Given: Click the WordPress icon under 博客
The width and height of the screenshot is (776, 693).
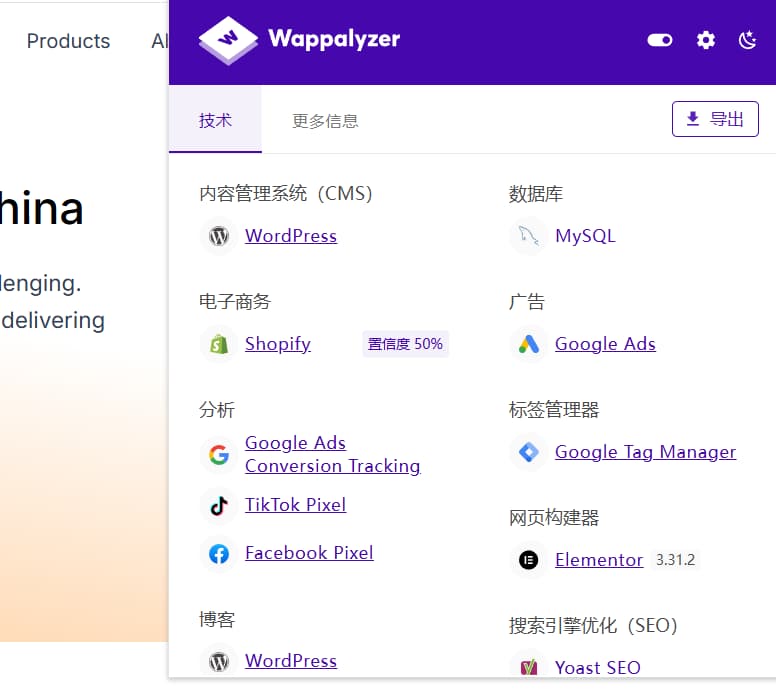Looking at the screenshot, I should 219,661.
